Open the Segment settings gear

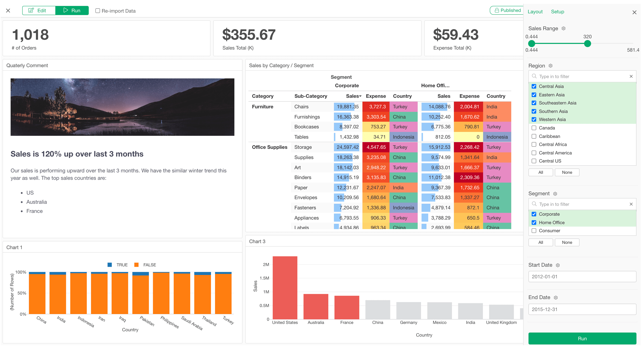(x=556, y=194)
